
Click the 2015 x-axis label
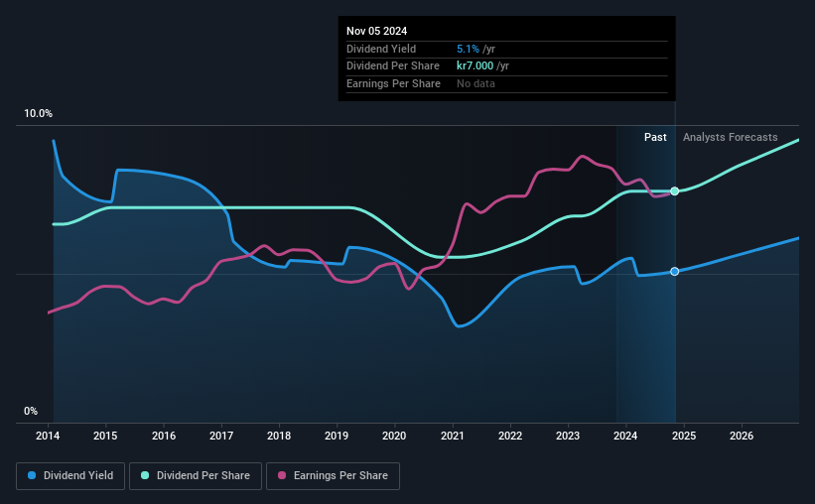click(105, 436)
